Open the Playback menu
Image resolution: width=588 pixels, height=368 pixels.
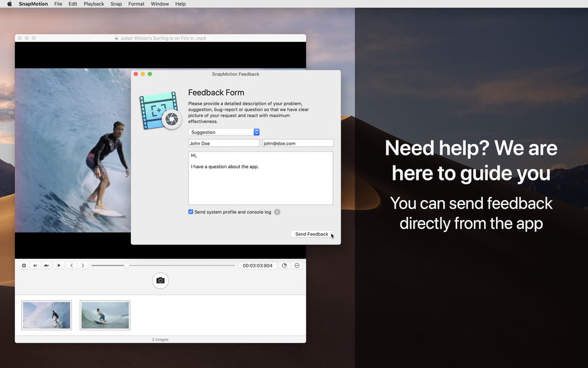(x=93, y=4)
